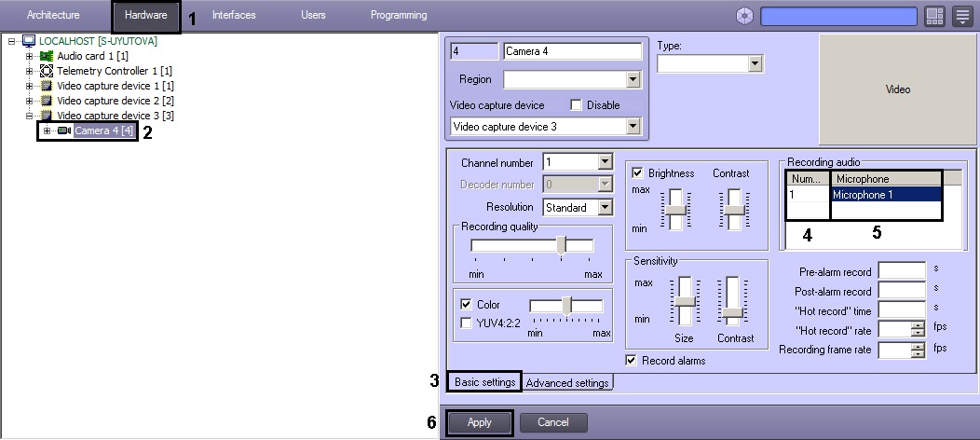Screen dimensions: 980x440
Task: Click the Num... column header
Action: point(808,179)
